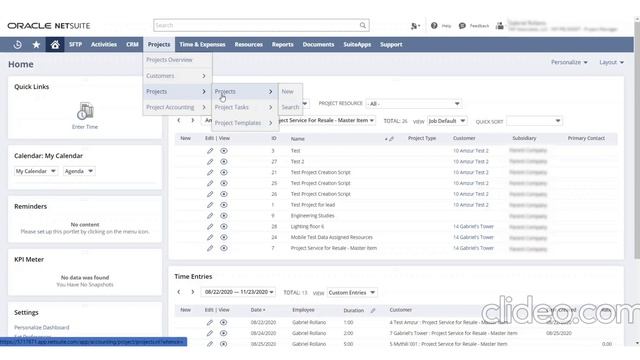
Task: Click the Name column inline edit icon
Action: point(391,139)
